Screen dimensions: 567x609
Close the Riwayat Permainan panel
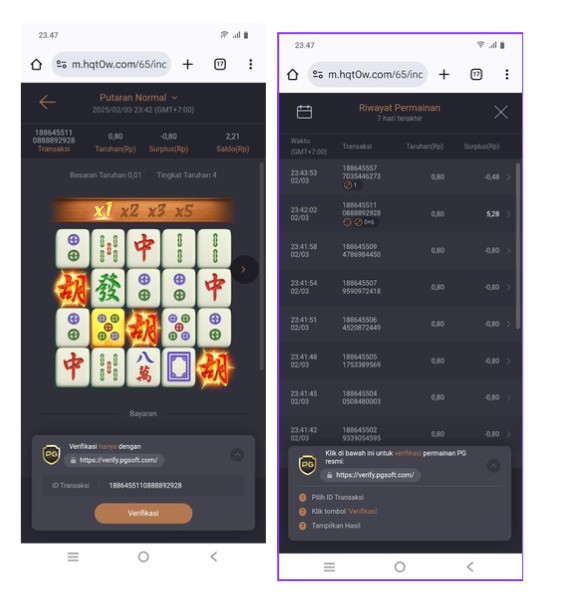(x=501, y=113)
